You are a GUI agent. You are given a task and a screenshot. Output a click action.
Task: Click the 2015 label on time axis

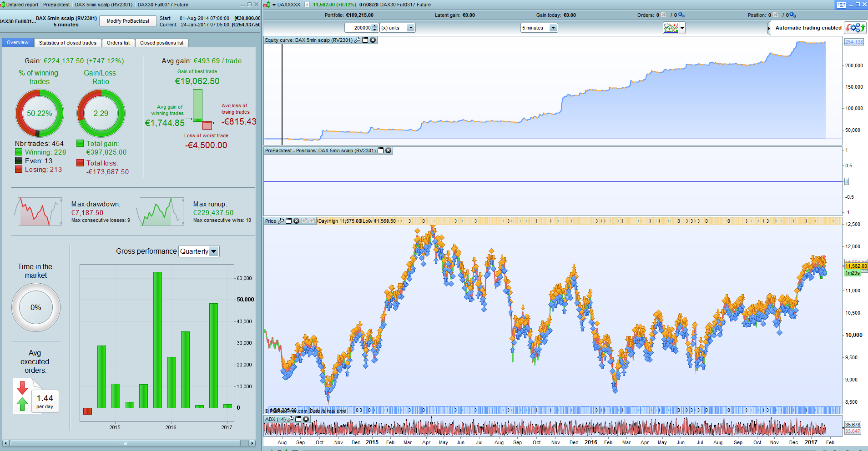372,442
